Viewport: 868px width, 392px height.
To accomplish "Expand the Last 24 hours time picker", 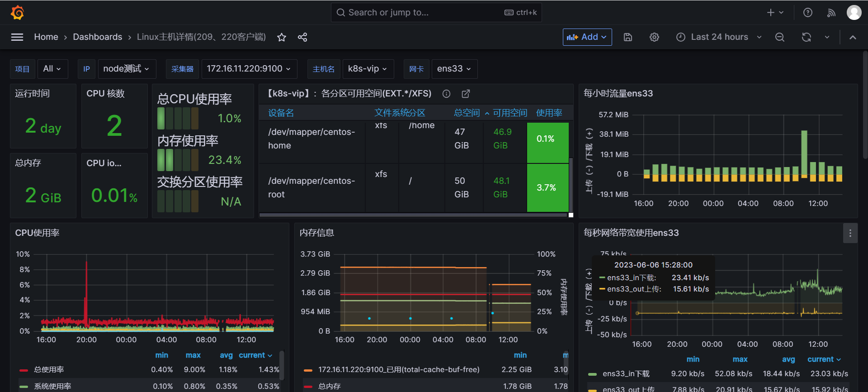I will click(719, 37).
